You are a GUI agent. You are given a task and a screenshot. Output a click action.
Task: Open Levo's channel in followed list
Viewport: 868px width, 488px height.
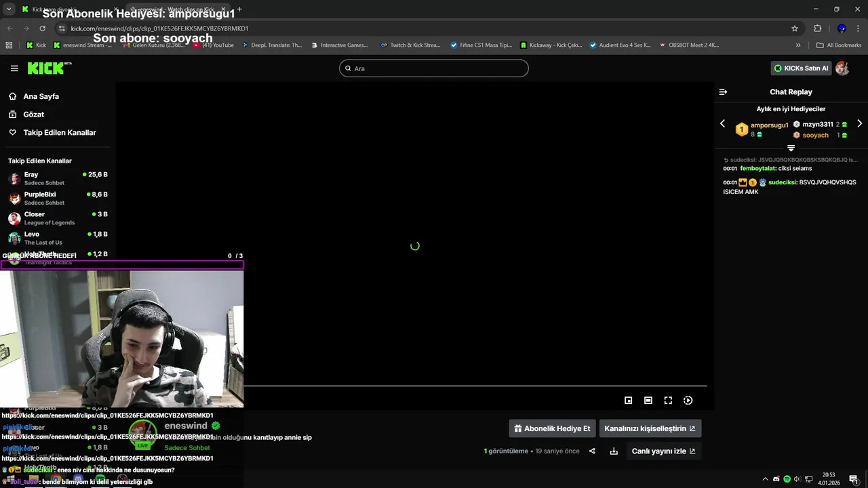point(58,238)
